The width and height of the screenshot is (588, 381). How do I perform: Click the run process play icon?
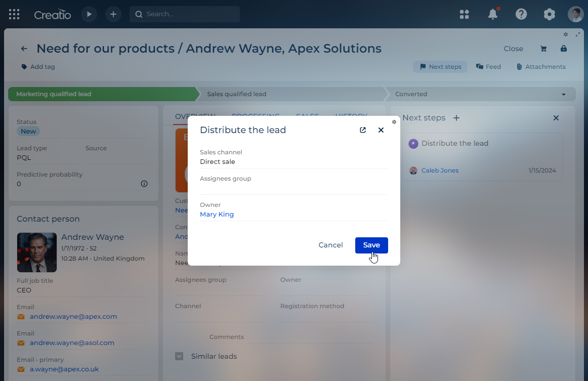(89, 14)
